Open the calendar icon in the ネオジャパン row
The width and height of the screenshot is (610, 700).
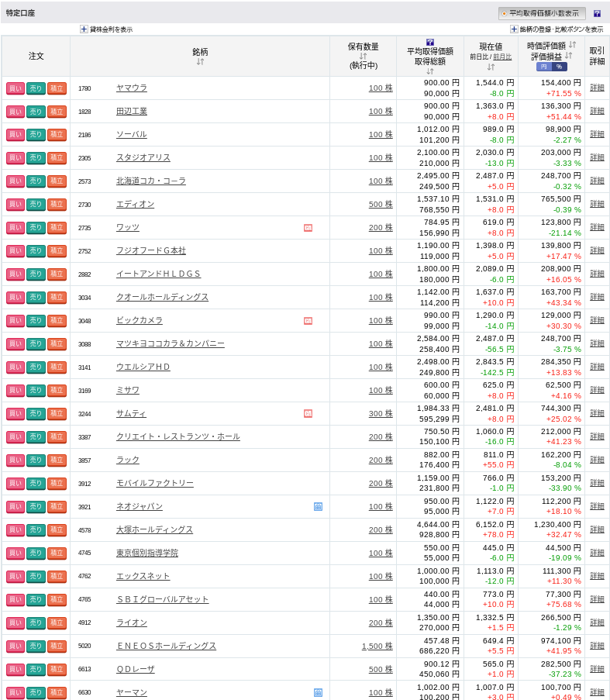[318, 506]
